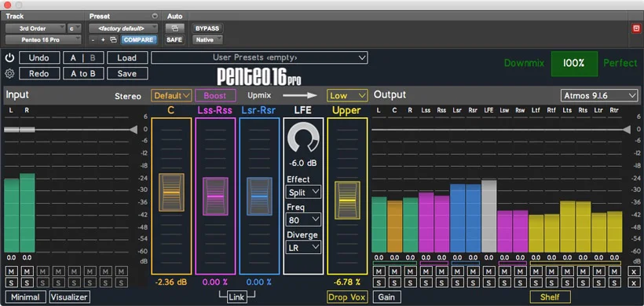Open the Visualizer view
This screenshot has height=306, width=644.
click(70, 297)
